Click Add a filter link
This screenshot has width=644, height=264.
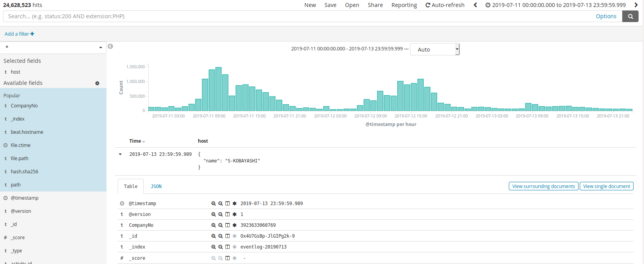[x=19, y=34]
